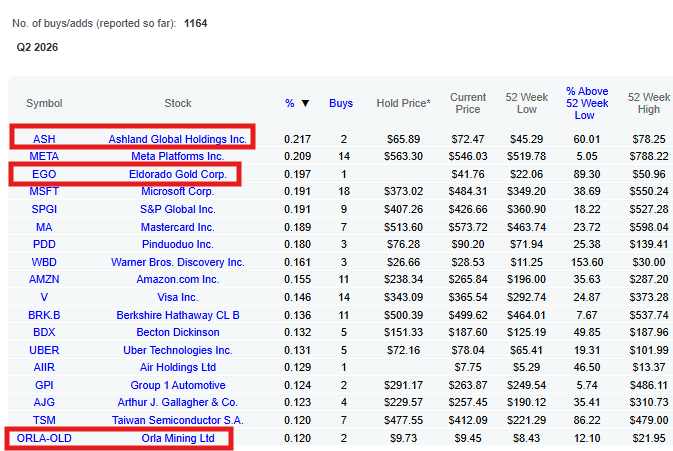The height and width of the screenshot is (451, 673).
Task: Open the ORLA-OLD symbol link
Action: (x=44, y=439)
